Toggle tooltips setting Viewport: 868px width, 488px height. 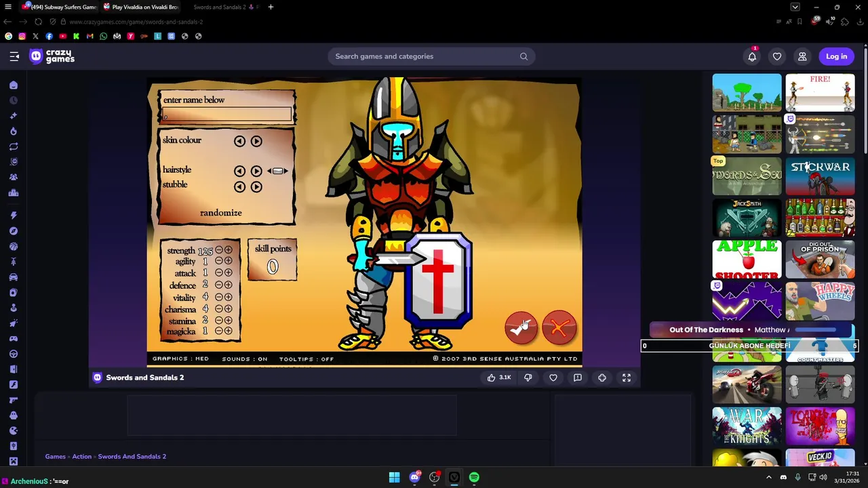coord(307,359)
